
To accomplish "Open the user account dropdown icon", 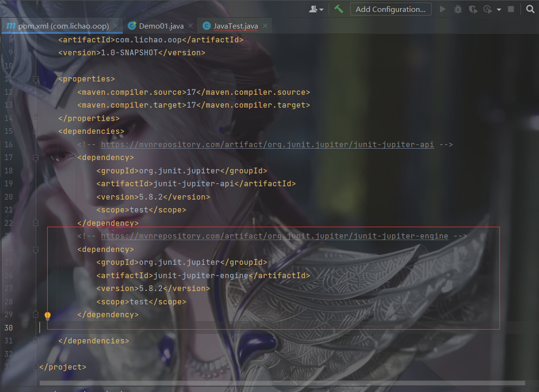I will coord(316,9).
